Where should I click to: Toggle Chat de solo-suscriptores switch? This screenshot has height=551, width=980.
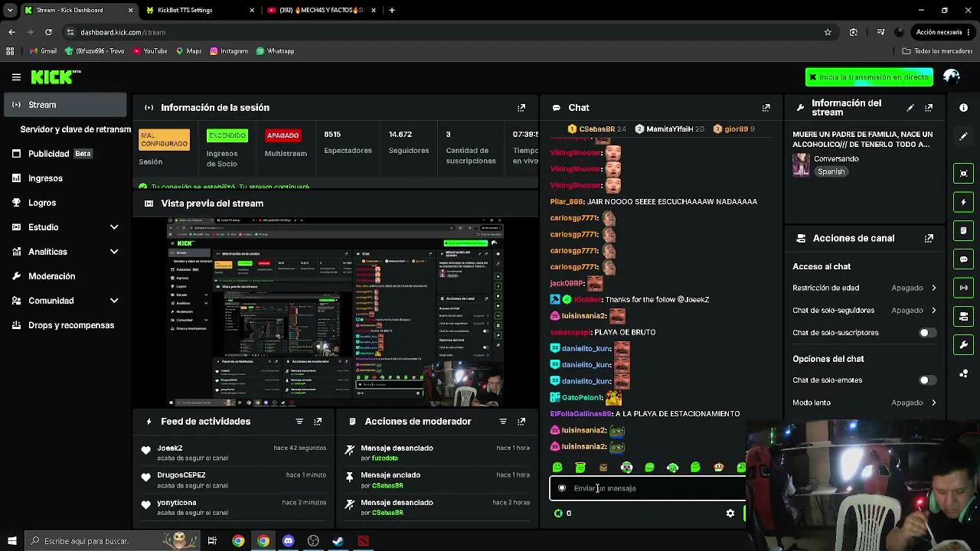click(926, 333)
